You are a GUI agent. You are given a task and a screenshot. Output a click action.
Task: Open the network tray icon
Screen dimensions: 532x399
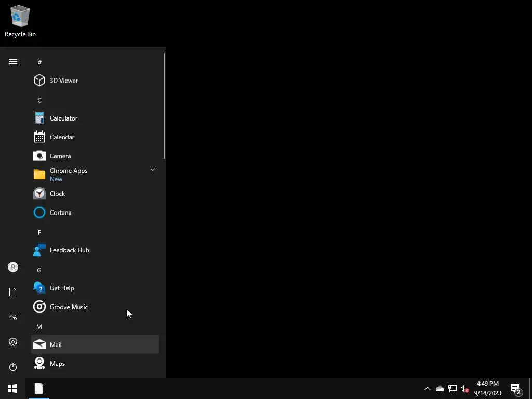coord(453,389)
